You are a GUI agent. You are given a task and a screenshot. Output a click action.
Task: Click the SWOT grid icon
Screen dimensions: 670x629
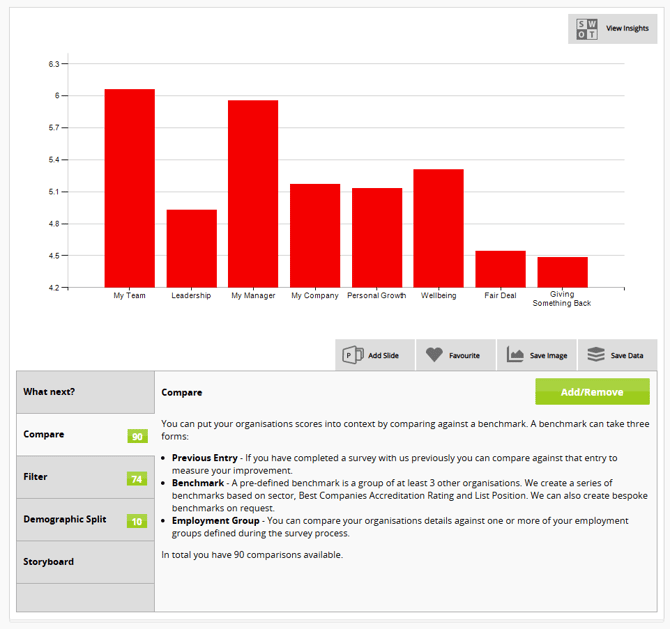[587, 29]
